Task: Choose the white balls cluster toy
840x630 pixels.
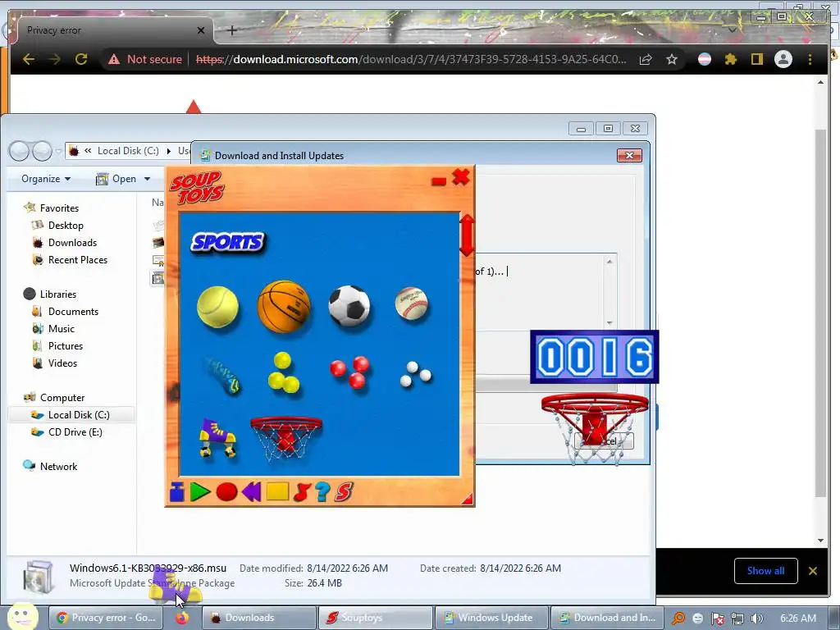Action: (416, 374)
